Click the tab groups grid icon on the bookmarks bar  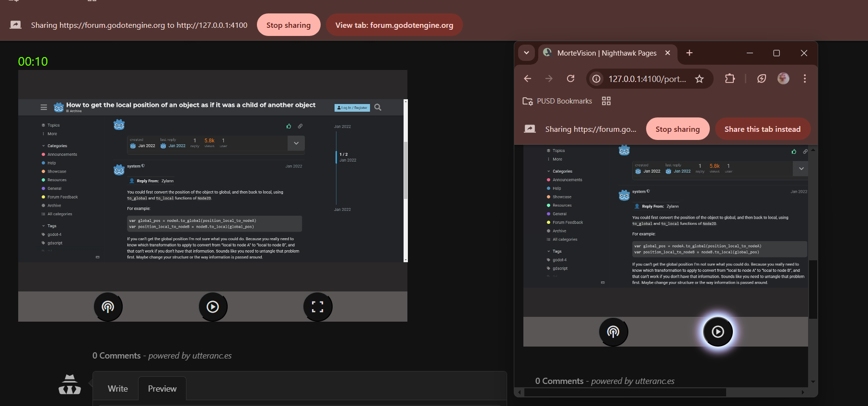click(x=606, y=101)
